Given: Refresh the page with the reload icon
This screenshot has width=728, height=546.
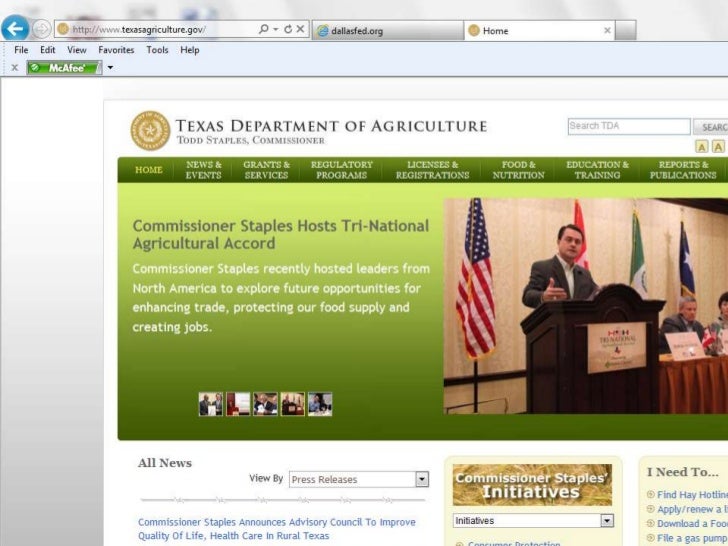Looking at the screenshot, I should (288, 29).
